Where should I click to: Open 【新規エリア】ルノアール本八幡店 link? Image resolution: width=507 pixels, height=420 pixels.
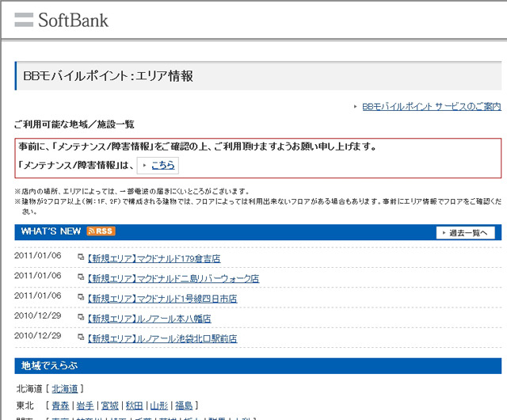click(149, 319)
